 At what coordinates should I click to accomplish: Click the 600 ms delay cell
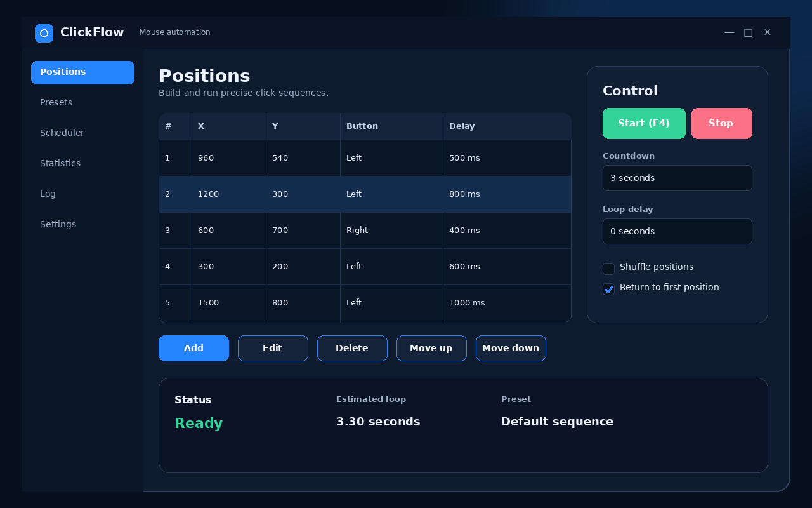pyautogui.click(x=507, y=267)
